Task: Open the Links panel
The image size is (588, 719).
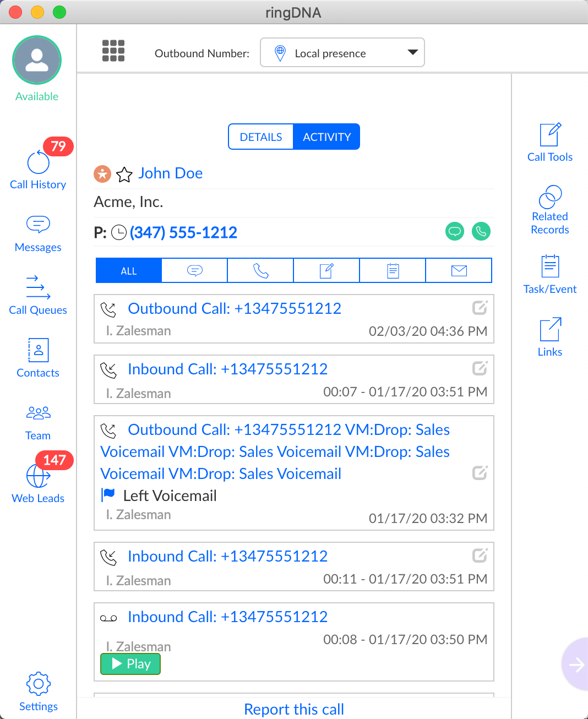Action: click(550, 337)
